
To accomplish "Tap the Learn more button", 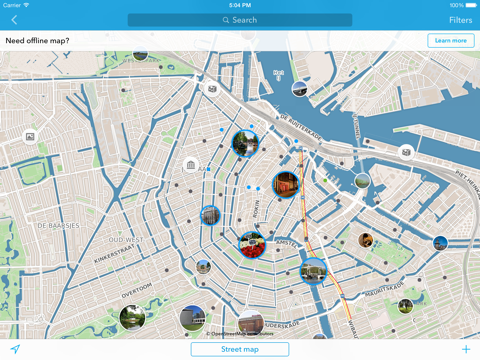I will (x=451, y=41).
